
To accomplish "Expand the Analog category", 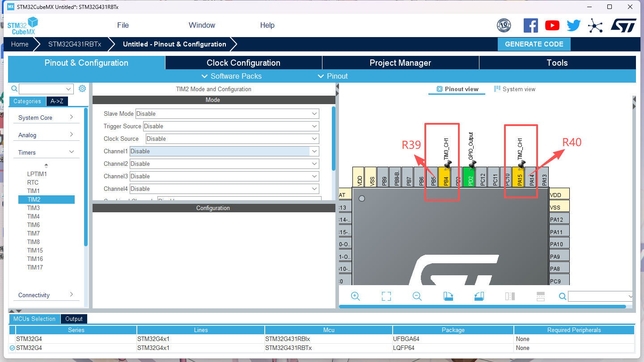I will click(46, 135).
